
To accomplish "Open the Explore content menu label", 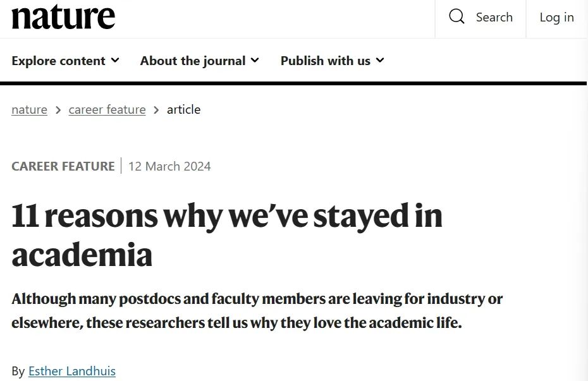I will pyautogui.click(x=59, y=61).
